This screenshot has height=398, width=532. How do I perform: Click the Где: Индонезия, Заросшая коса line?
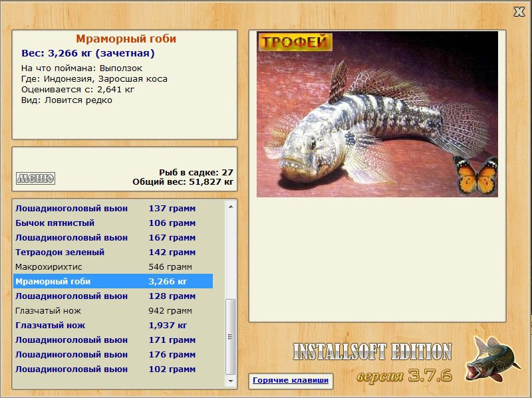[94, 79]
